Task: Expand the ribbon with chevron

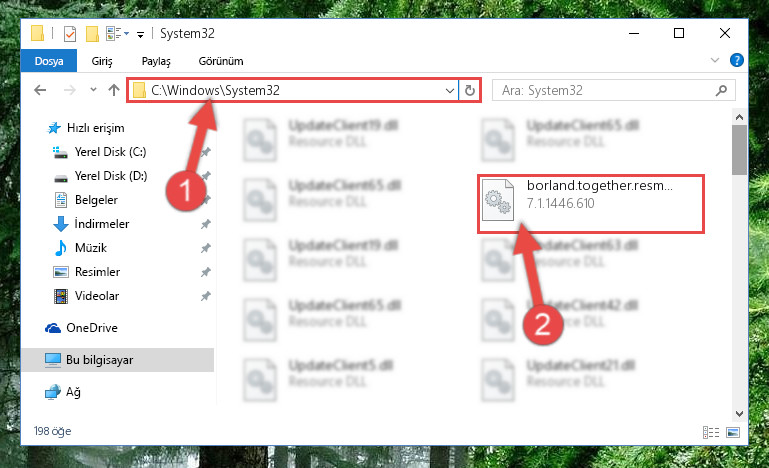Action: pyautogui.click(x=715, y=60)
